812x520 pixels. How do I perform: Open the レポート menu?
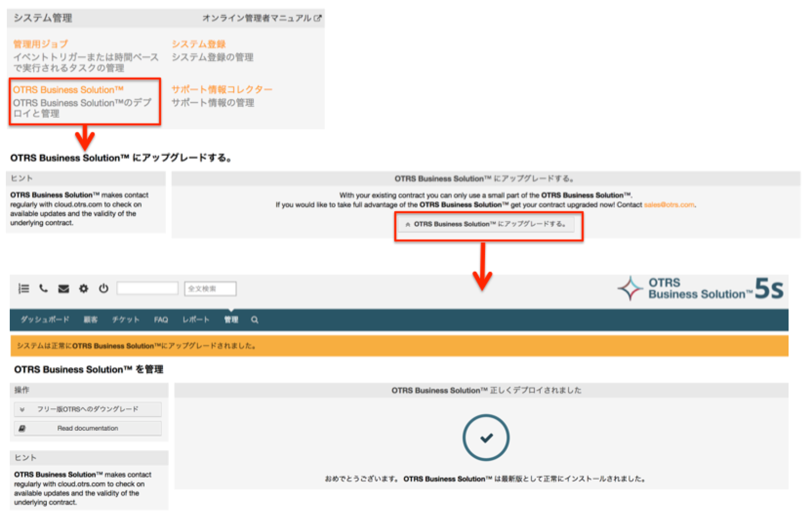click(x=196, y=320)
